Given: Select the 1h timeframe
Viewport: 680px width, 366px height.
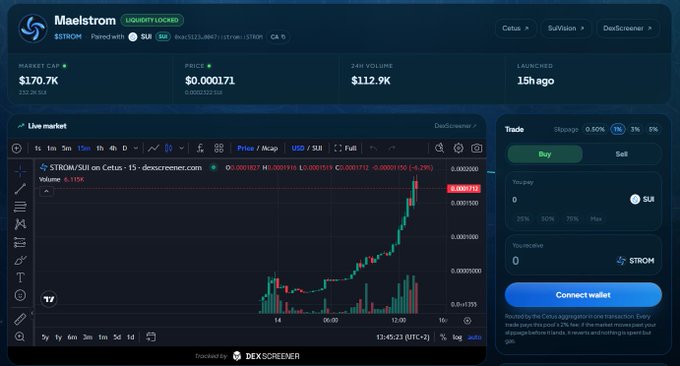Looking at the screenshot, I should [x=100, y=148].
